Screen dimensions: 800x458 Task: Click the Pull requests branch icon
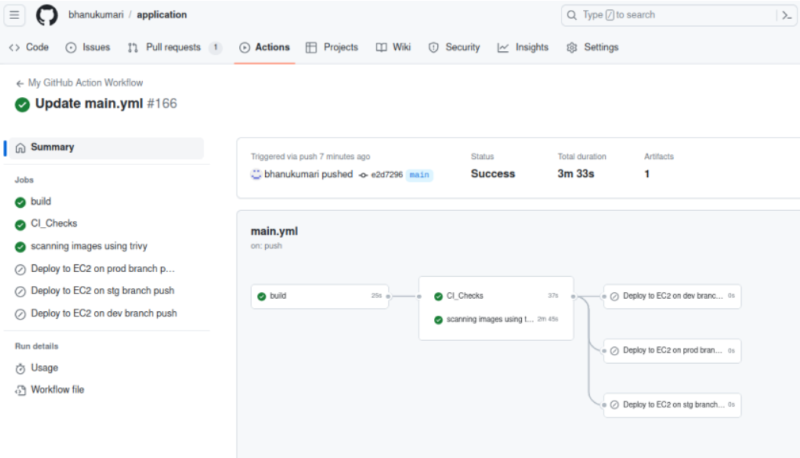click(x=133, y=47)
